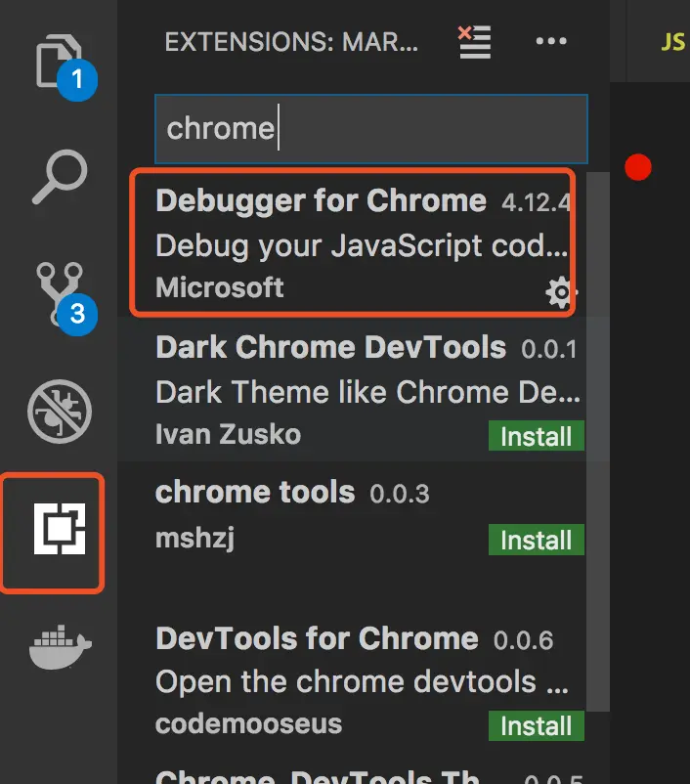Click the Microsoft publisher name
Viewport: 690px width, 784px height.
click(x=220, y=287)
